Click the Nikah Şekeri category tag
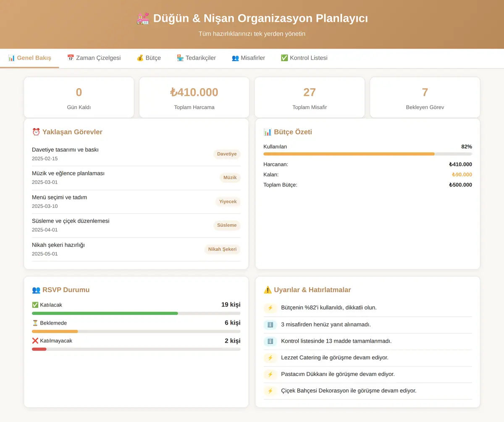The height and width of the screenshot is (422, 504). point(222,249)
